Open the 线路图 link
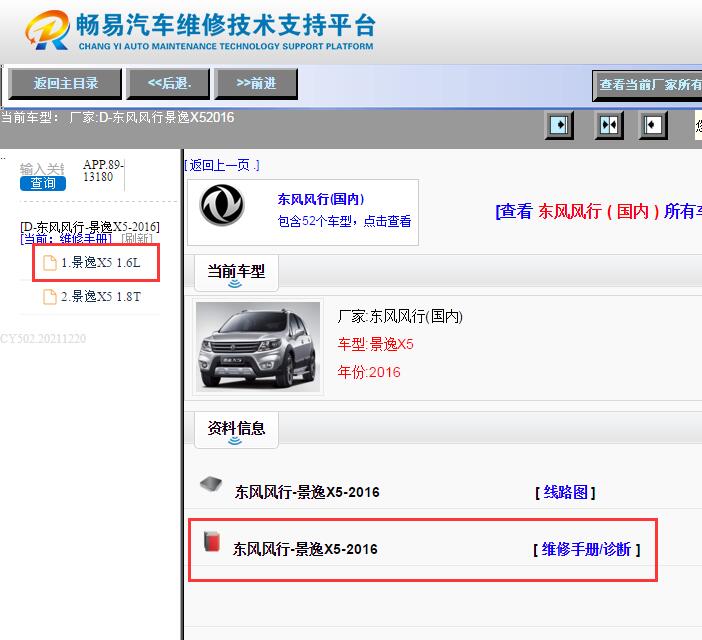702x640 pixels. point(565,493)
